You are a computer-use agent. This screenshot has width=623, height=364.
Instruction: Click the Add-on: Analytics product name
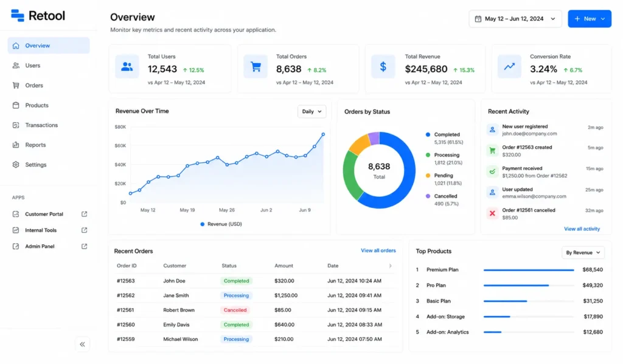447,332
